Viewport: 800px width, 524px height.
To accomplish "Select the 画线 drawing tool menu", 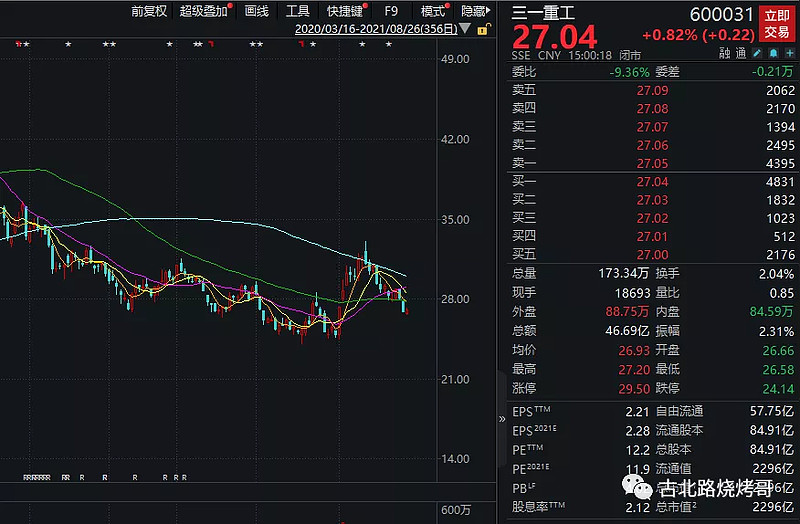I will [257, 11].
